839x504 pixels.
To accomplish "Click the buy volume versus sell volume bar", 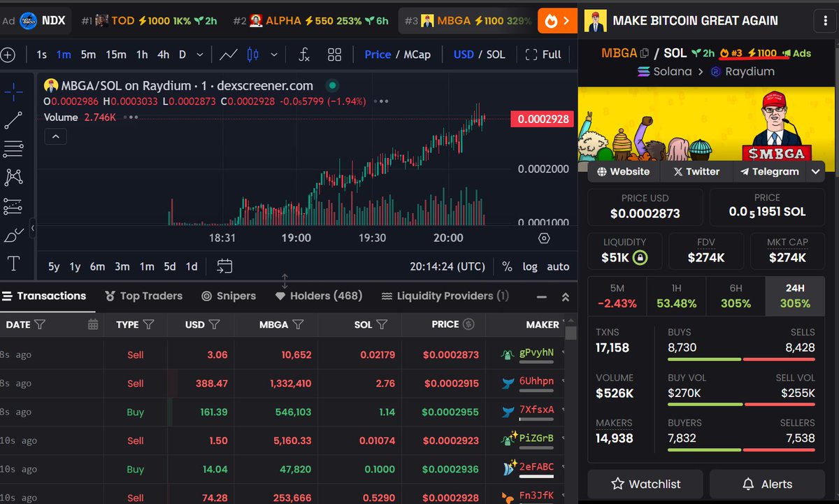I will click(741, 404).
